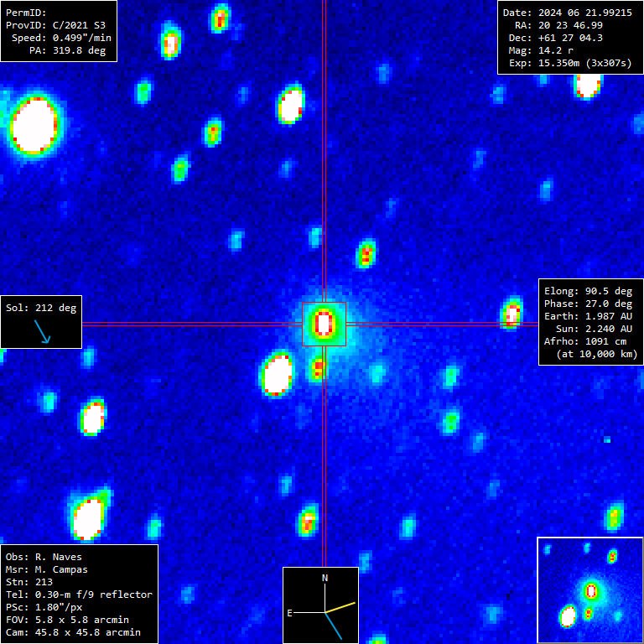Screen dimensions: 644x644
Task: Select the 'Sol: 212 deg' text
Action: point(41,308)
